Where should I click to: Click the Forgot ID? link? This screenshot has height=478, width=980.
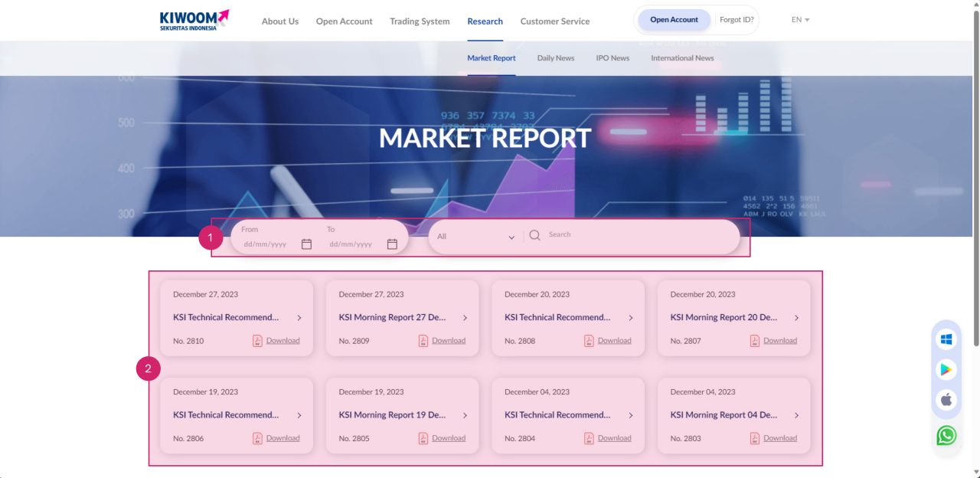click(x=736, y=20)
